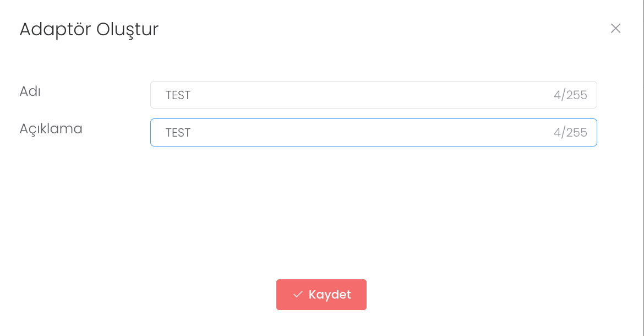Click the checkmark icon on Kaydet
The image size is (644, 336).
(298, 295)
